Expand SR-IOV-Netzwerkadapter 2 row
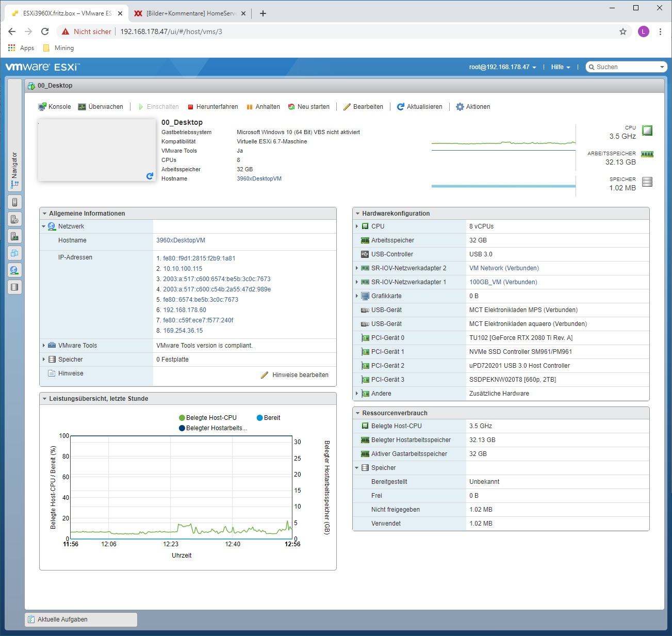The height and width of the screenshot is (636, 672). click(x=357, y=268)
